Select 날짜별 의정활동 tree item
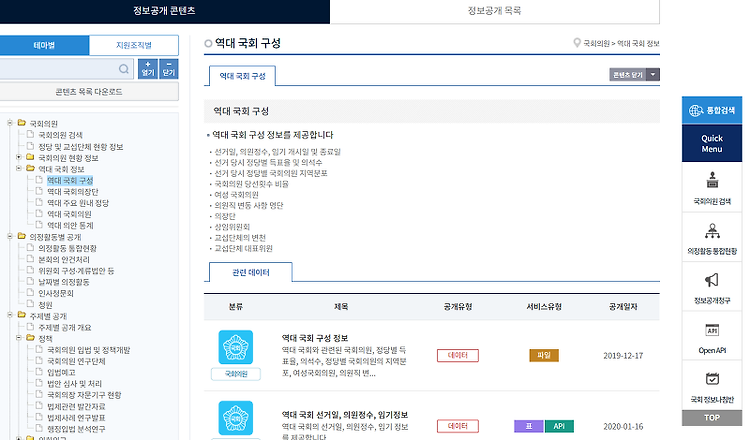 click(64, 282)
